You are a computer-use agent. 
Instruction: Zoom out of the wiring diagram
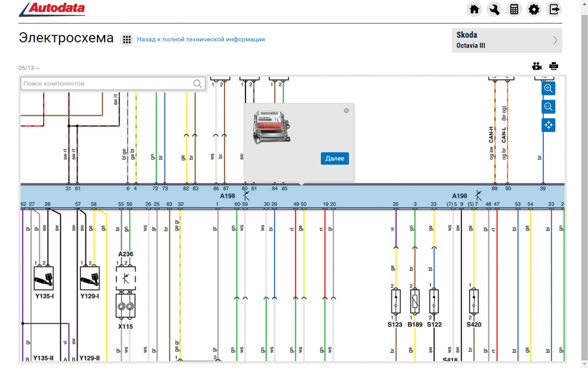[x=548, y=106]
